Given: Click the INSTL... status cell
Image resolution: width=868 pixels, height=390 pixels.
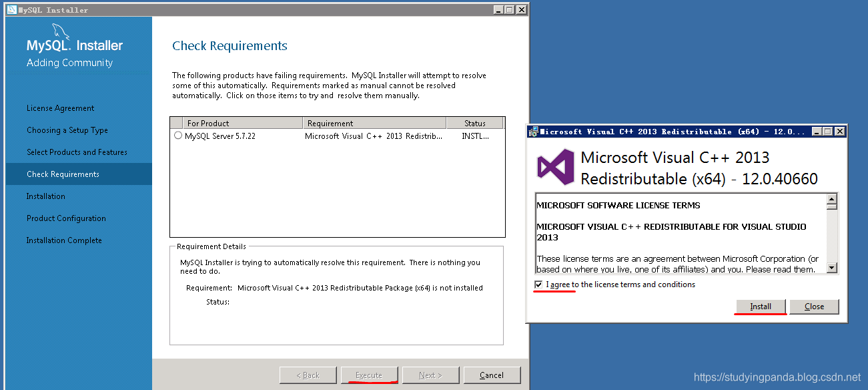Looking at the screenshot, I should pyautogui.click(x=475, y=136).
